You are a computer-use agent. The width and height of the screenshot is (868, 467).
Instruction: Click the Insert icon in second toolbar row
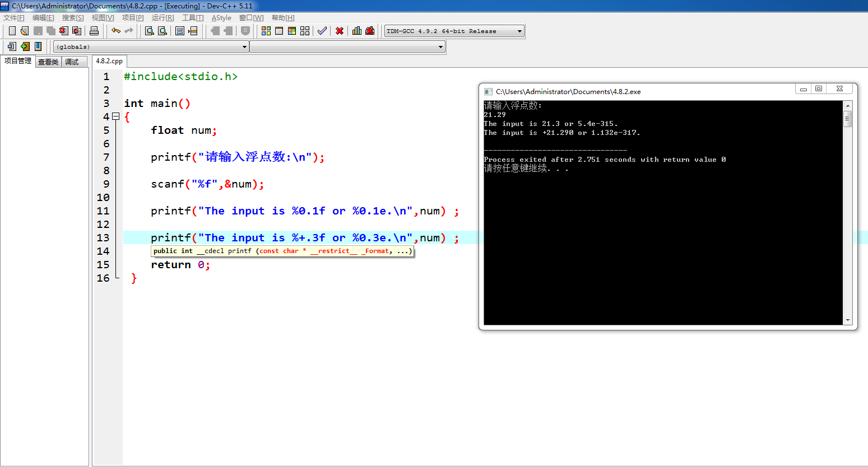tap(12, 46)
